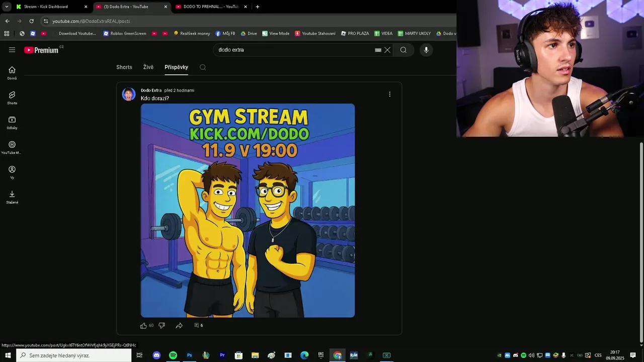View site information icon in address bar
The height and width of the screenshot is (362, 644).
(46, 21)
